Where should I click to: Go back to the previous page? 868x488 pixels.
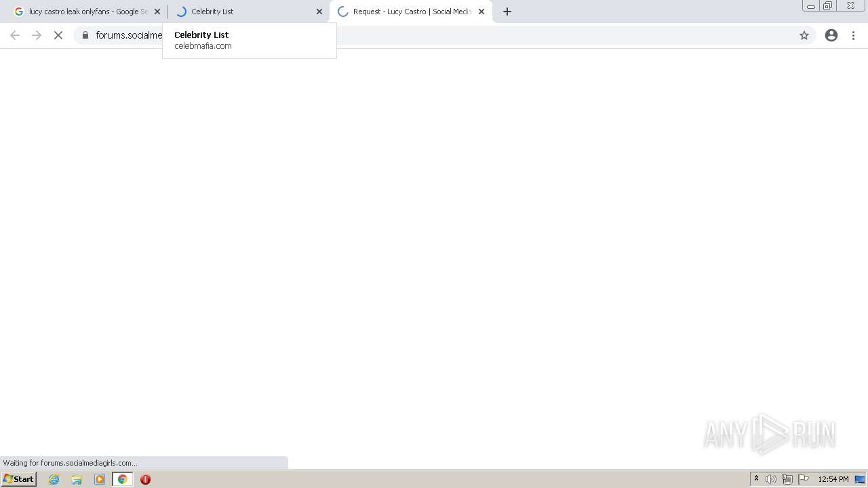pos(15,35)
